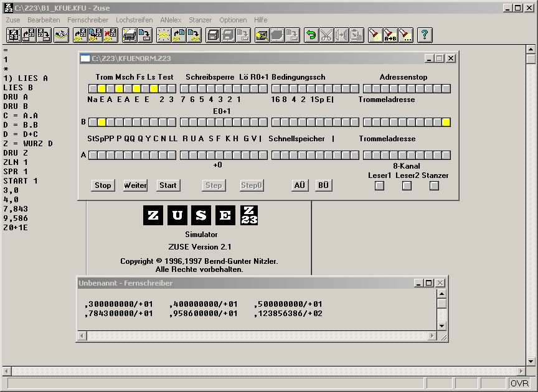
Task: Toggle the lit lamp under Msch
Action: click(119, 89)
